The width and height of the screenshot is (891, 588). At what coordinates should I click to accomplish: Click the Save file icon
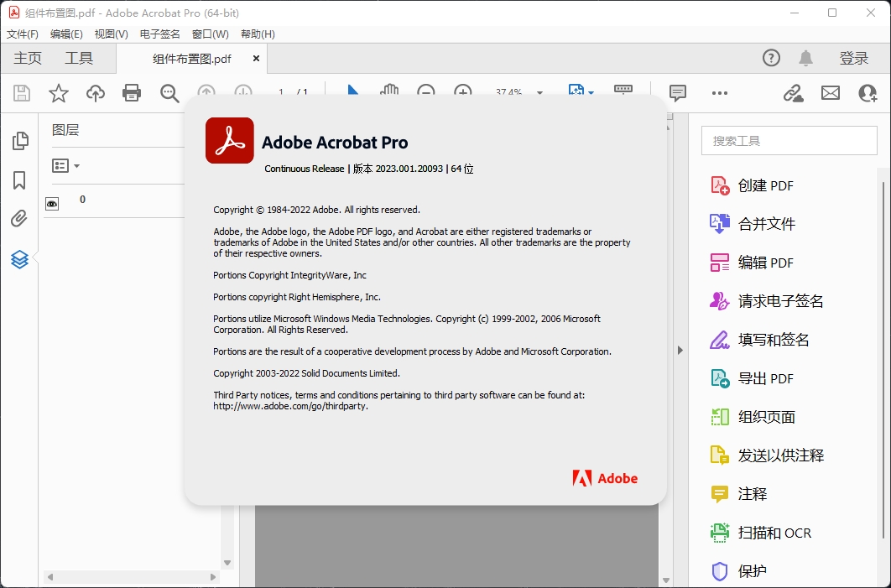(x=22, y=93)
